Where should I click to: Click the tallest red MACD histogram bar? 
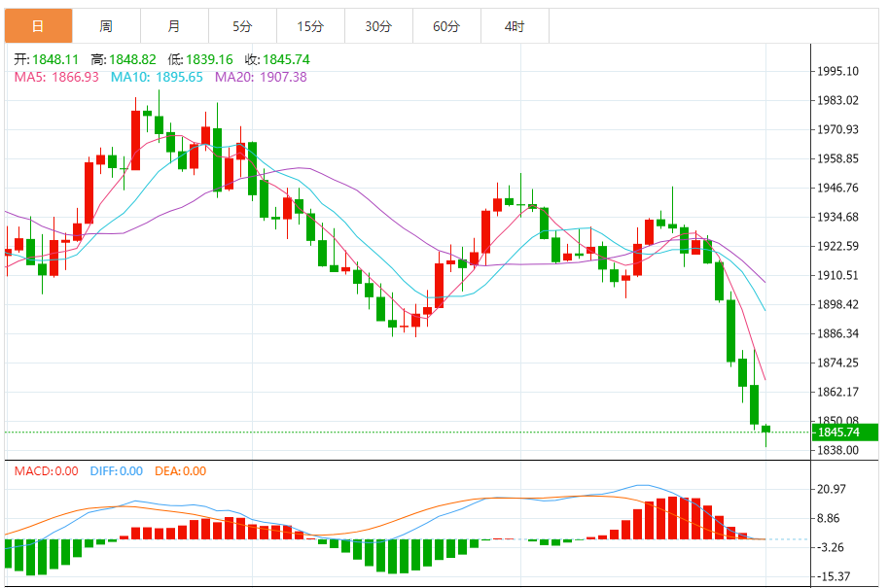click(672, 518)
